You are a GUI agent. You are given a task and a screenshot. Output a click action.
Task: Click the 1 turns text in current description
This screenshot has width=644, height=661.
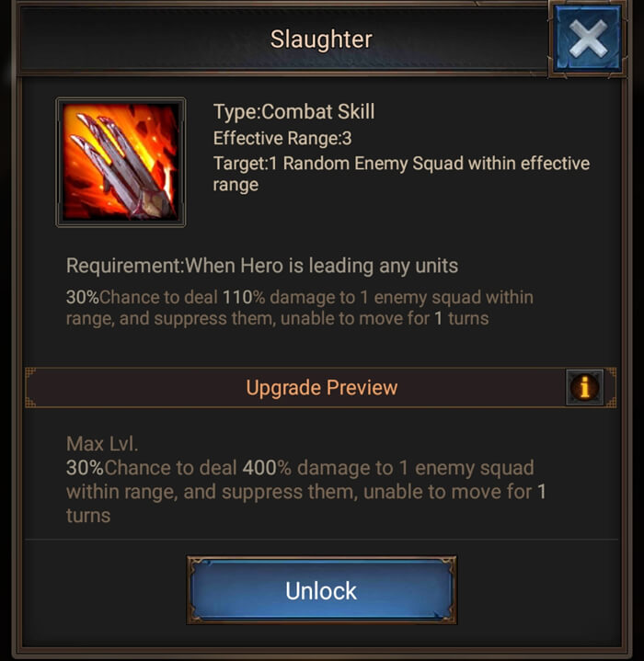click(x=462, y=319)
